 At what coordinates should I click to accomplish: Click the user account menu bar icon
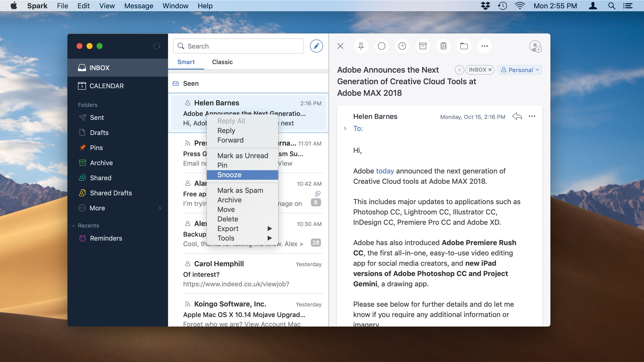tap(593, 6)
